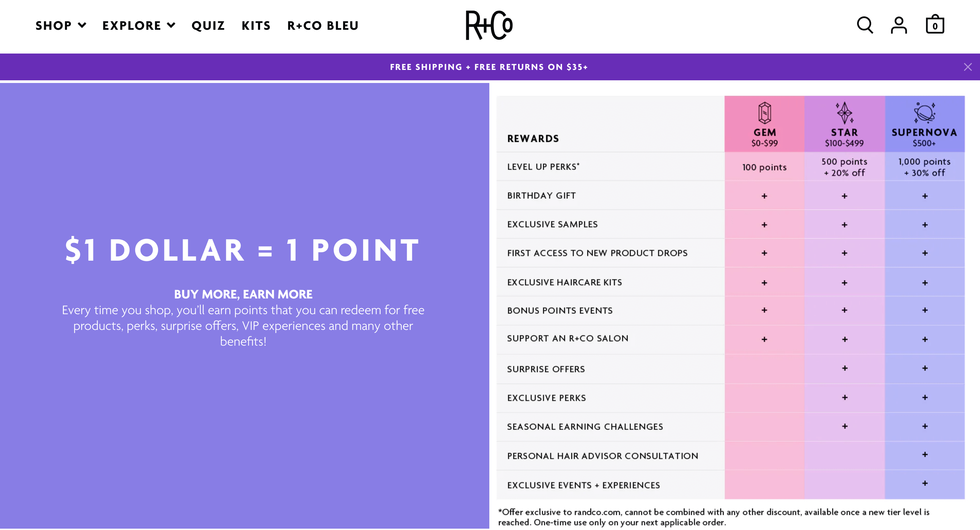Select the SUPERNOVA planet icon
Screen dimensions: 980x530
coord(924,113)
